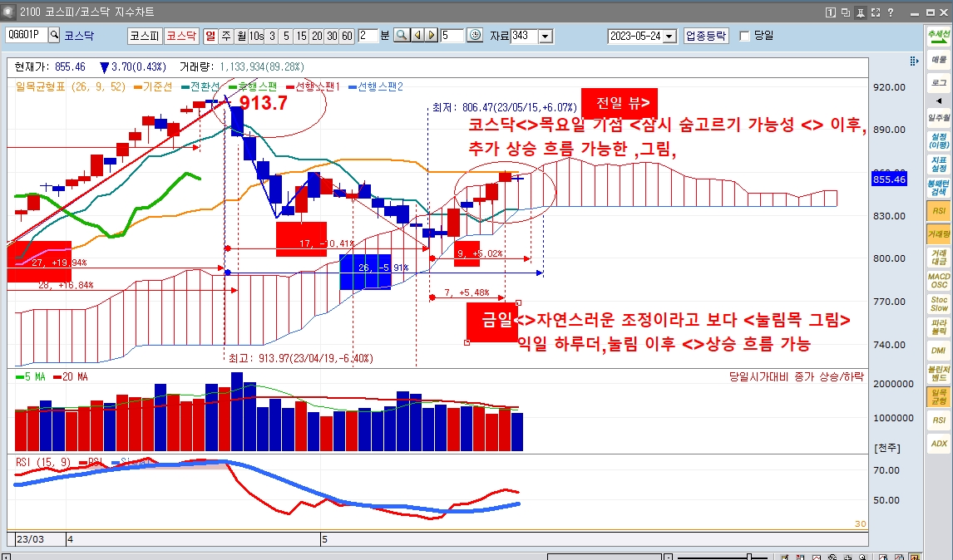Image resolution: width=953 pixels, height=560 pixels.
Task: Select the 60 minute interval button
Action: click(347, 36)
